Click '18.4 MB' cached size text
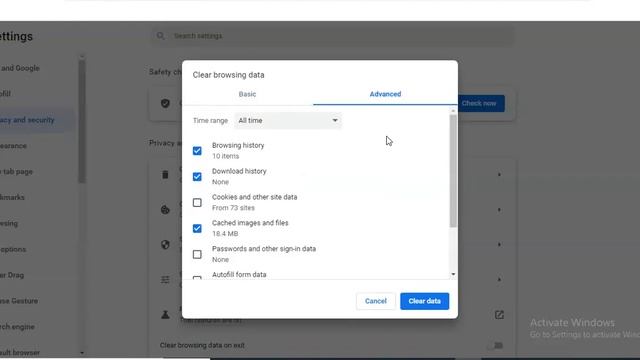Screen dimensions: 640x360 (x=225, y=234)
